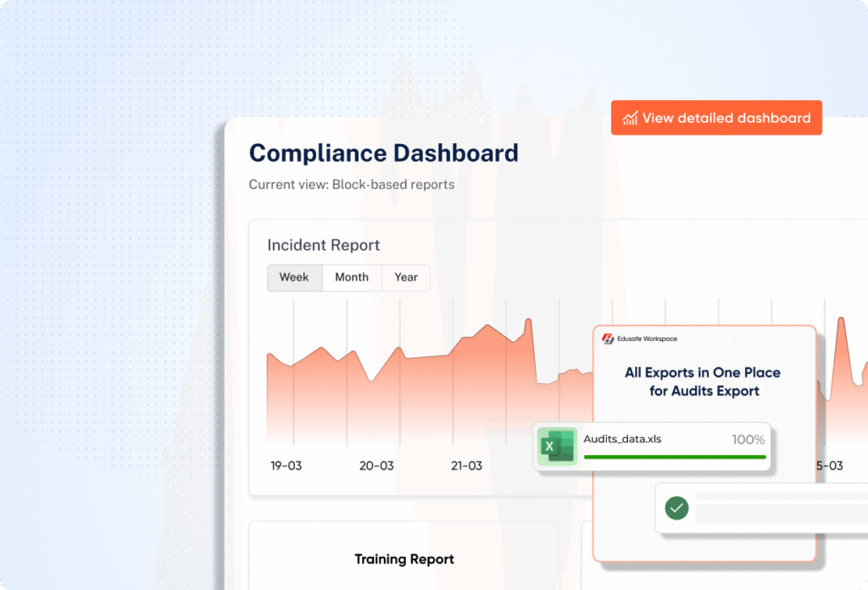Switch the Incident Report to Year
The width and height of the screenshot is (868, 590).
406,277
